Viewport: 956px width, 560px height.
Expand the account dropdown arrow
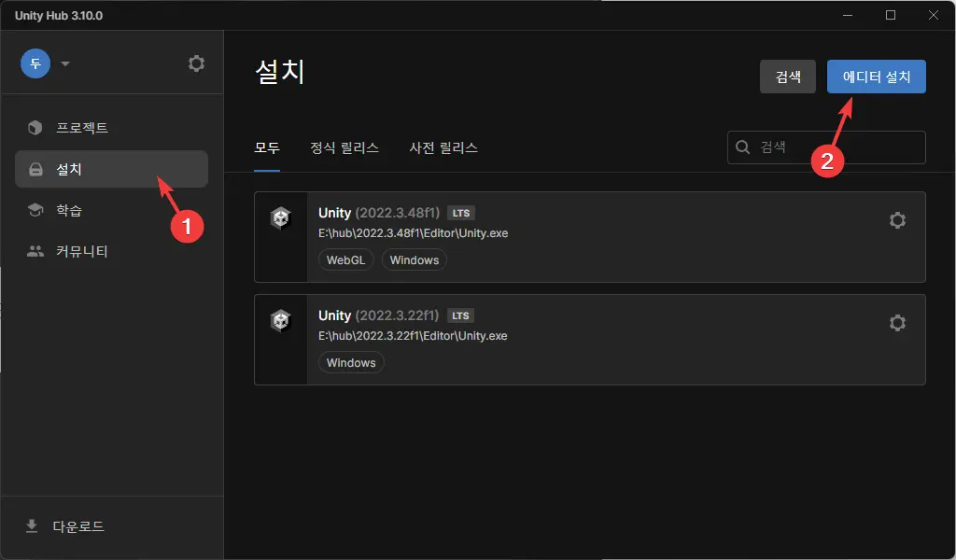pyautogui.click(x=65, y=63)
